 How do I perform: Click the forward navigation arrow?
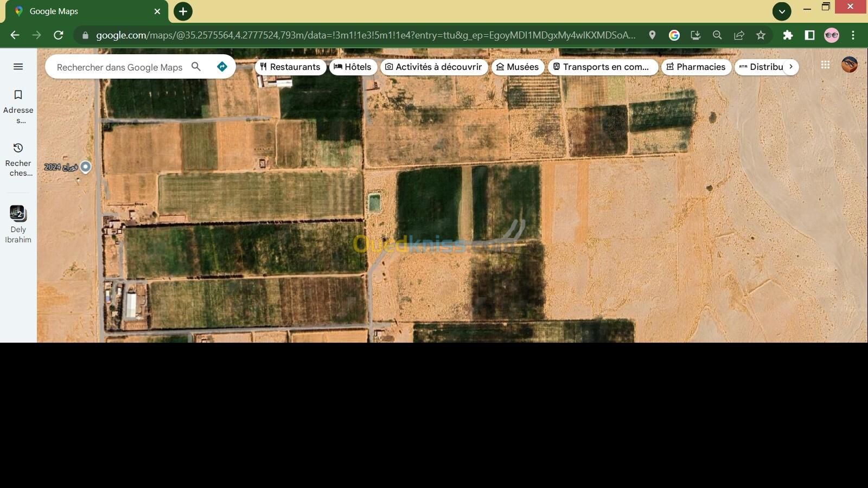[36, 35]
